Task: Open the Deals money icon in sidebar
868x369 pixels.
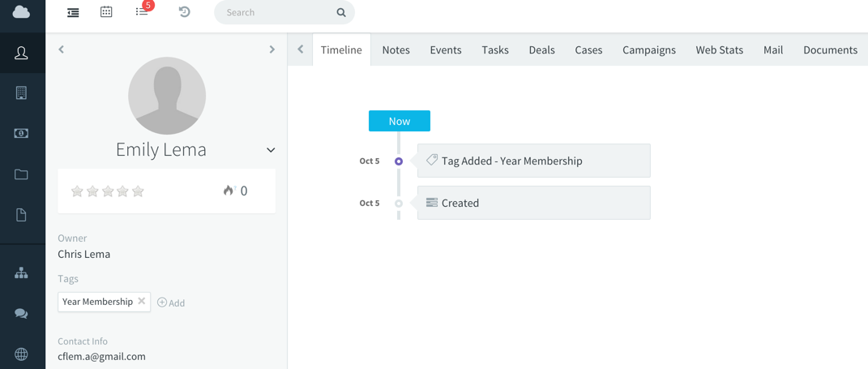Action: (x=21, y=133)
